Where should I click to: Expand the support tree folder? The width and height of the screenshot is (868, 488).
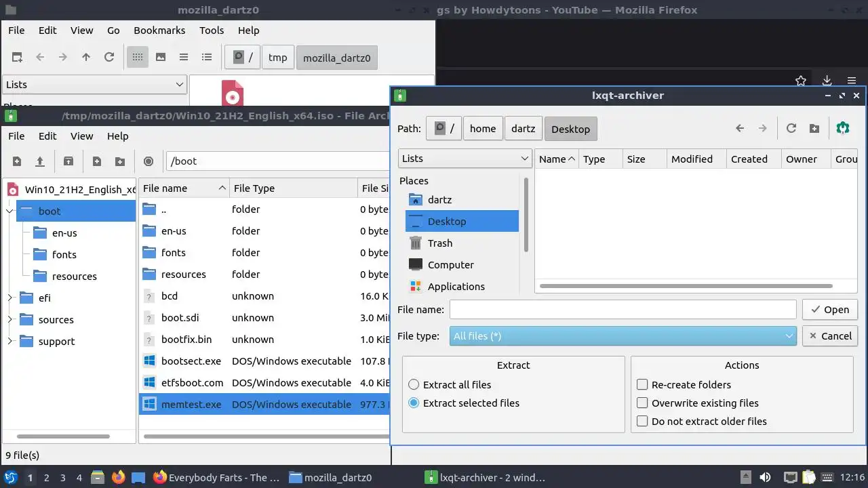click(10, 342)
